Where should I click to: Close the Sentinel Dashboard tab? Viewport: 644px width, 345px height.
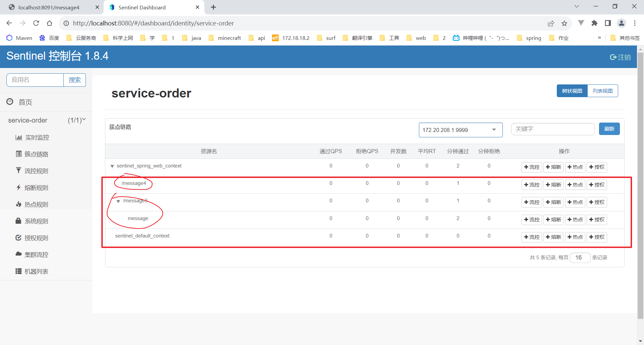click(x=197, y=7)
